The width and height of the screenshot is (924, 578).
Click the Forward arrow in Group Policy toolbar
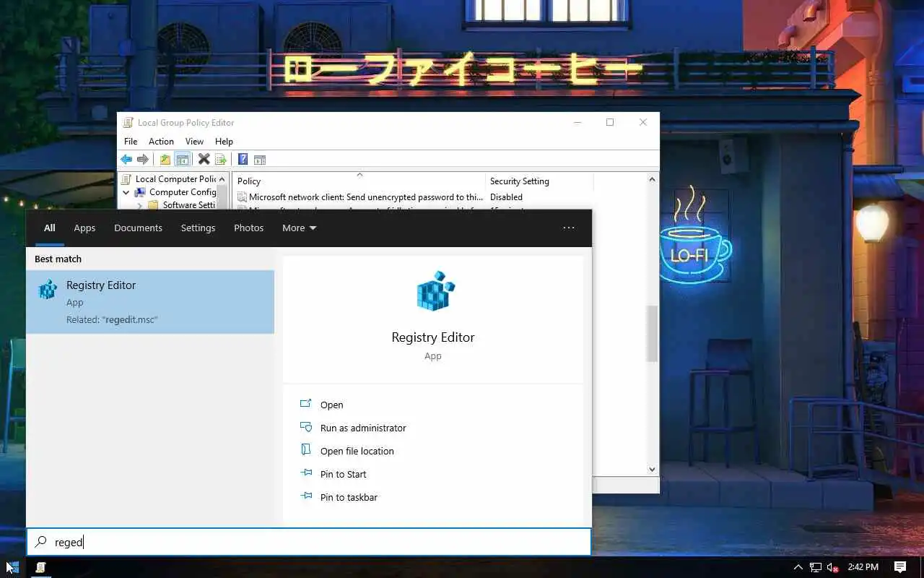143,160
